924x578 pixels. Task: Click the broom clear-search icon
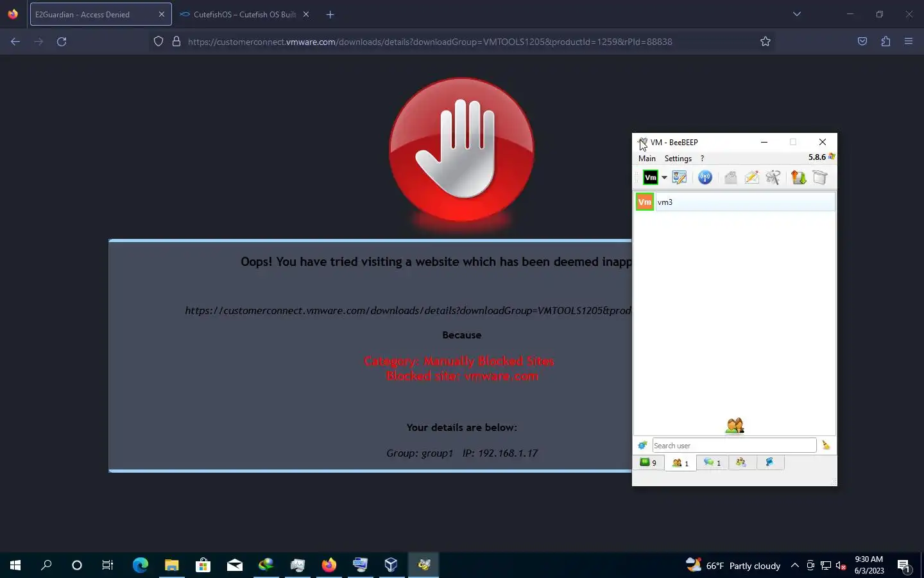click(x=826, y=445)
